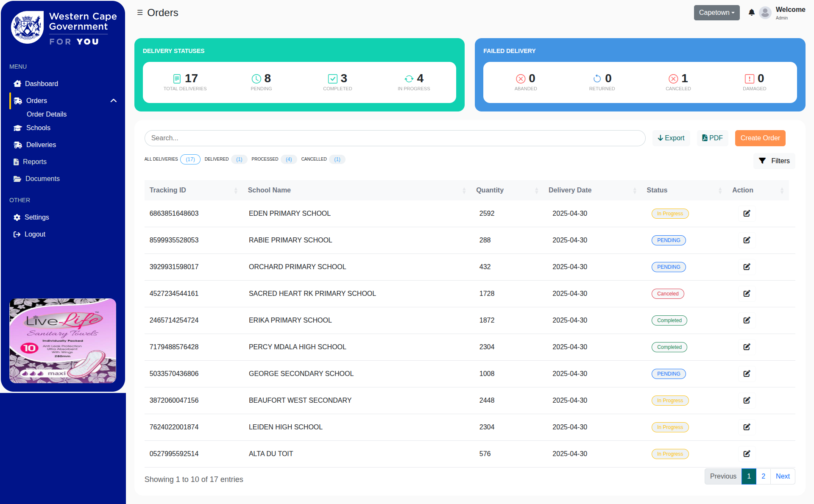
Task: Open the Filters dropdown panel
Action: (774, 161)
